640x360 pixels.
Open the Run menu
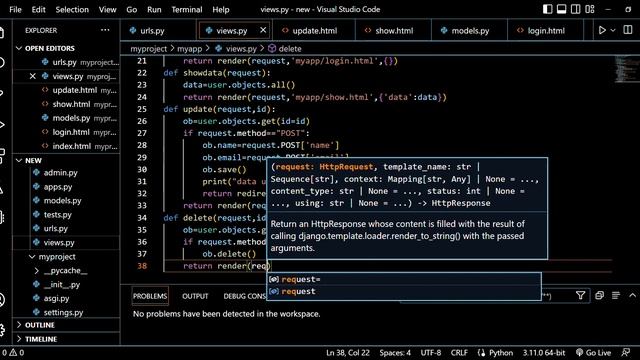[154, 9]
